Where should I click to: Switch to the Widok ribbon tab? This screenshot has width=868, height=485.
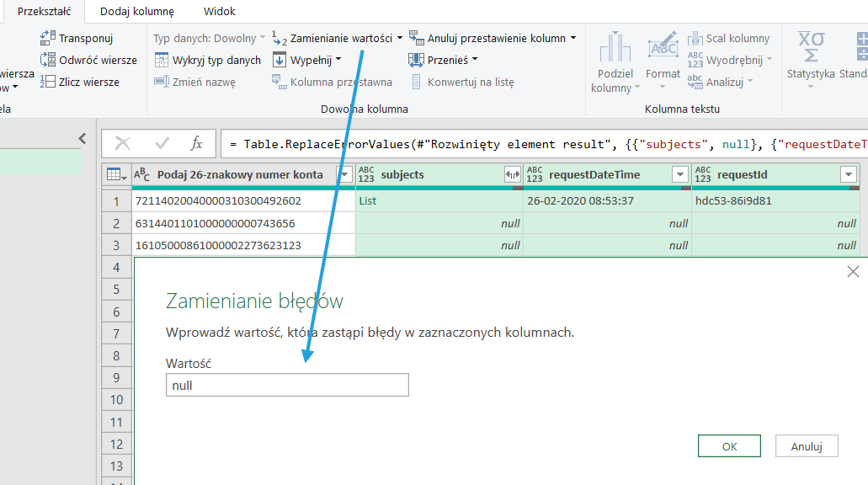(x=220, y=12)
